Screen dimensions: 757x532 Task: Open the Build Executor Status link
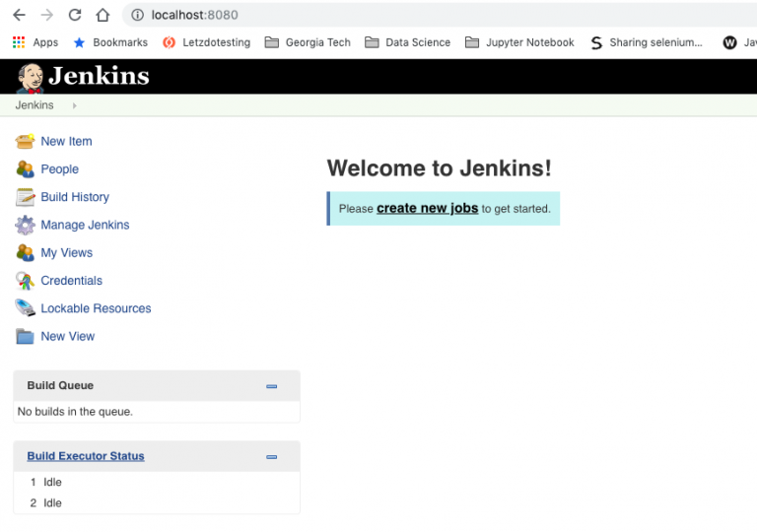pyautogui.click(x=86, y=456)
